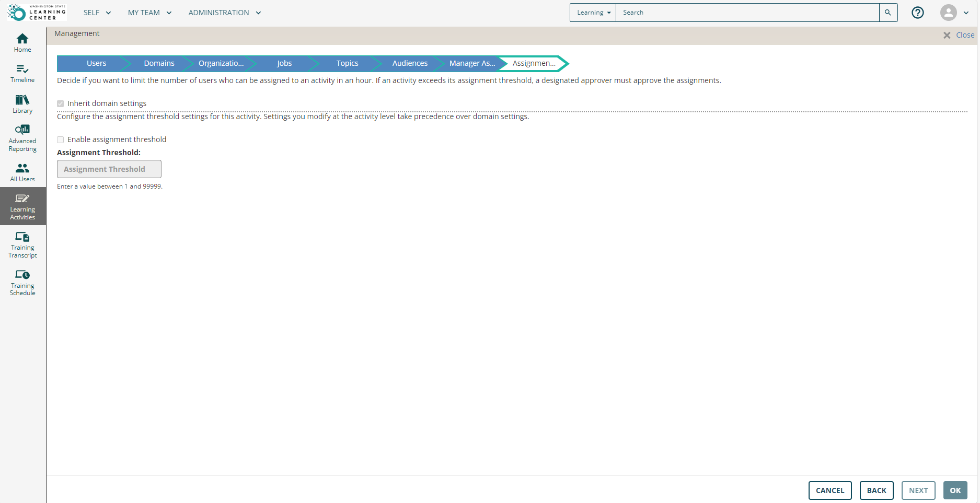980x503 pixels.
Task: Click into the Search text field
Action: tap(747, 13)
